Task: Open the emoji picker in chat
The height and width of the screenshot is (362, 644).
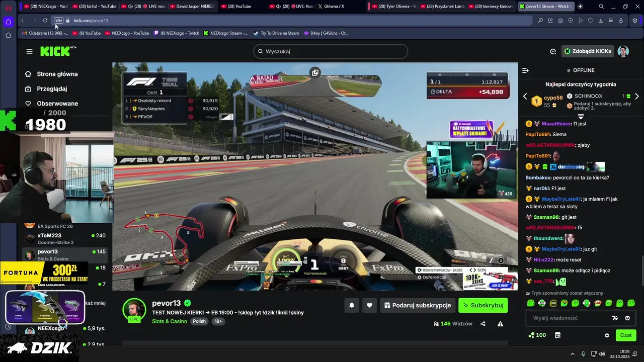Action: pyautogui.click(x=627, y=318)
